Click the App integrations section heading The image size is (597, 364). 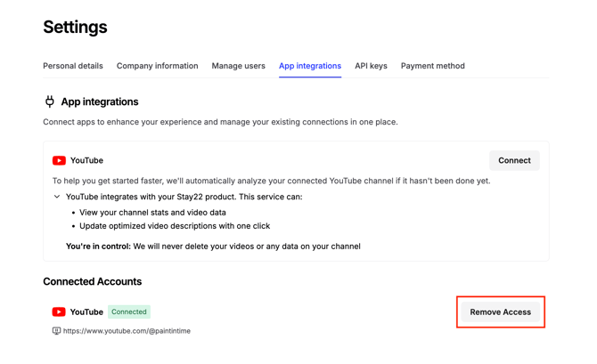pyautogui.click(x=100, y=101)
